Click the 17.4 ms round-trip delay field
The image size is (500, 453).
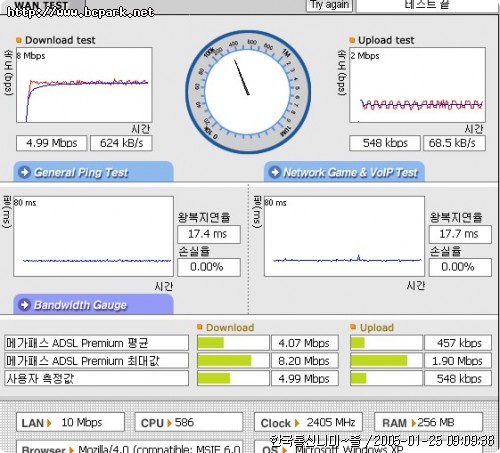click(209, 234)
